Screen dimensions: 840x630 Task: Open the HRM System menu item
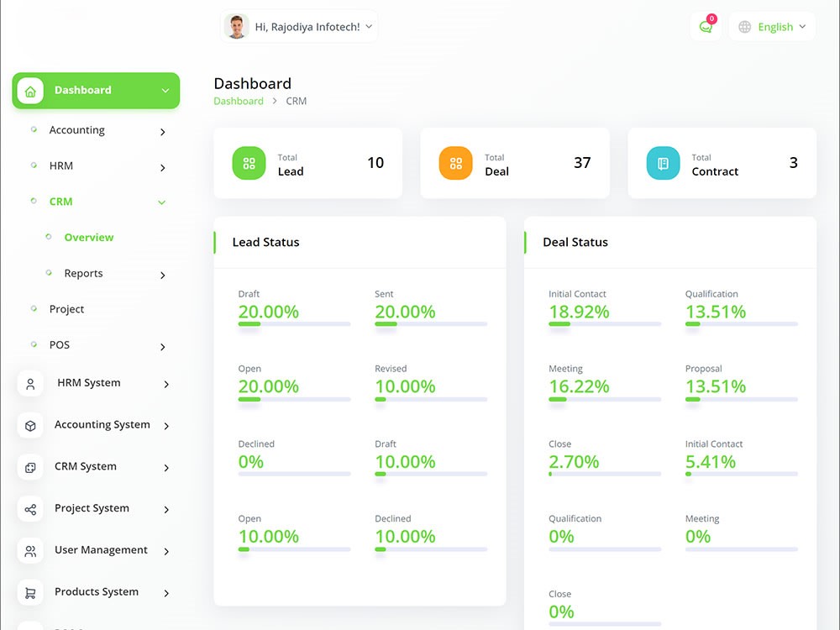(x=89, y=383)
